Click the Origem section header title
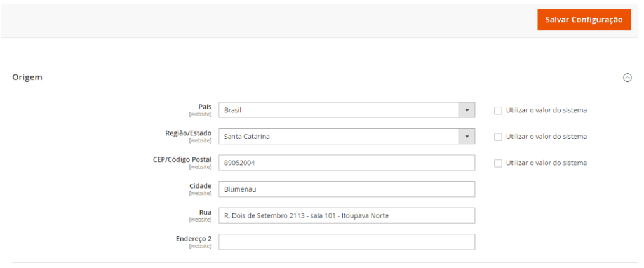Screen dimensions: 644x268 [27, 77]
